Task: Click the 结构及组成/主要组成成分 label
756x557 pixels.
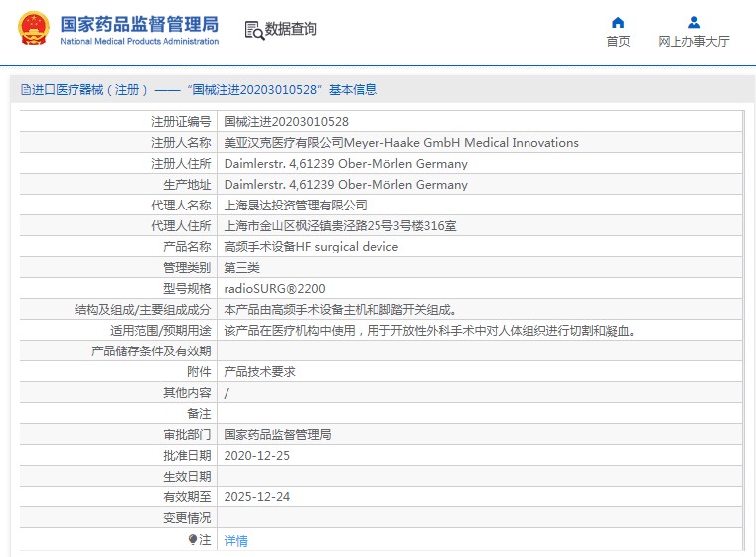Action: (143, 310)
